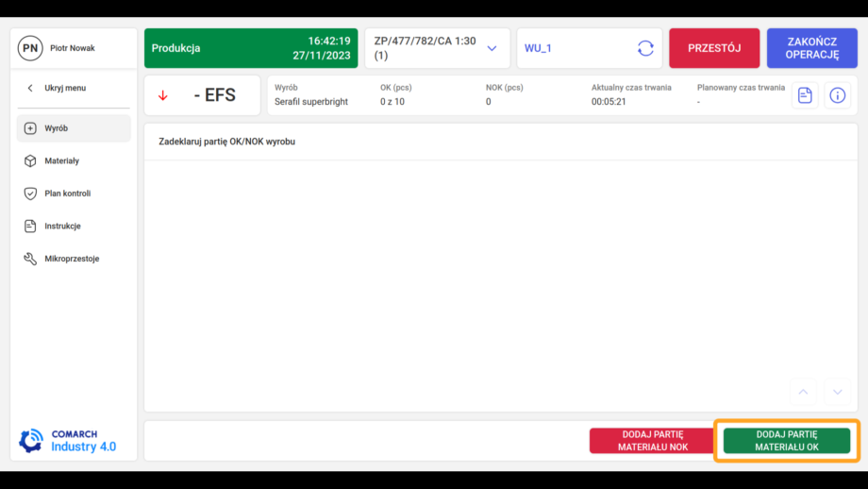Click the OK count 0 z 10

(392, 102)
